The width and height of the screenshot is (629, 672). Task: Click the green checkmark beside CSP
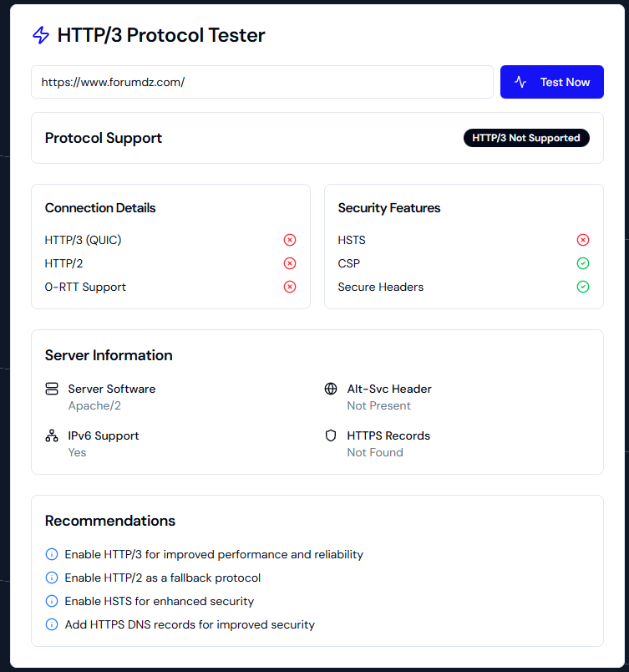point(583,263)
